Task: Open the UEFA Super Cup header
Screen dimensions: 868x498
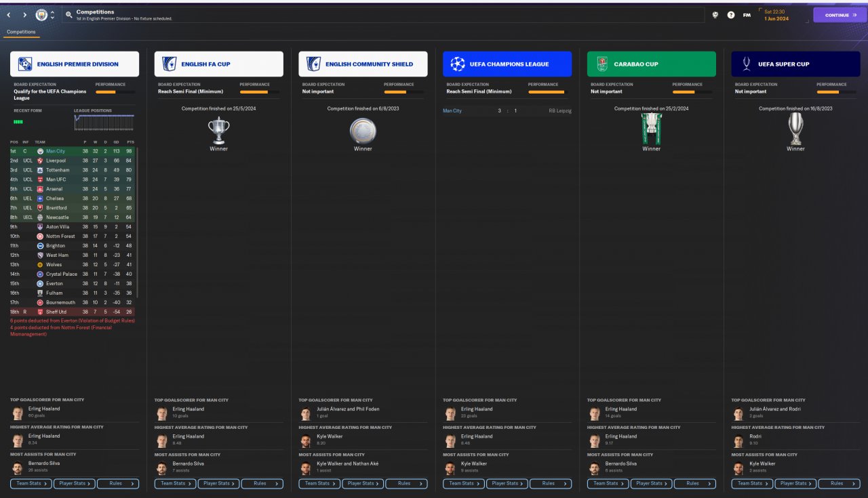Action: coord(796,64)
